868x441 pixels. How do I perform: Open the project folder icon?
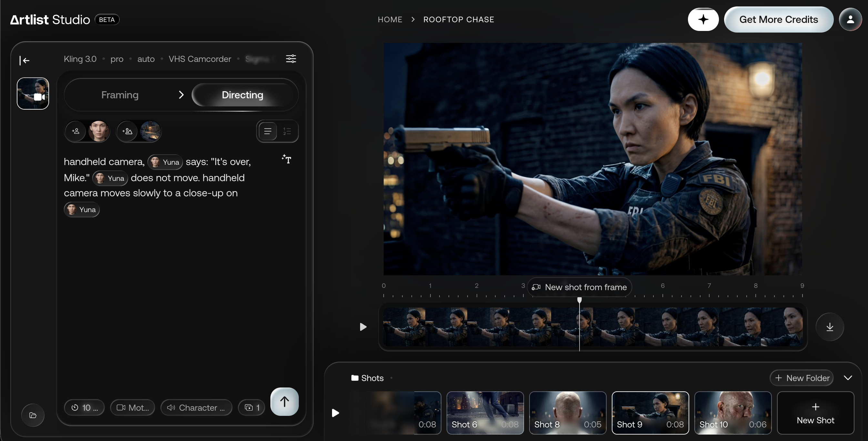coord(33,415)
